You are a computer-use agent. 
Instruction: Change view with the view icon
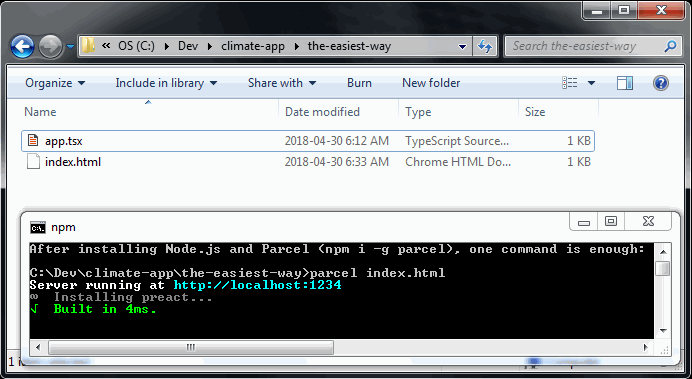(x=569, y=83)
